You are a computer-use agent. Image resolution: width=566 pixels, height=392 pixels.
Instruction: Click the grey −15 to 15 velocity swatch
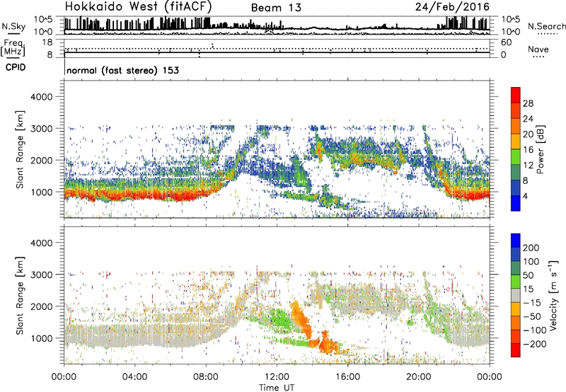(x=516, y=295)
